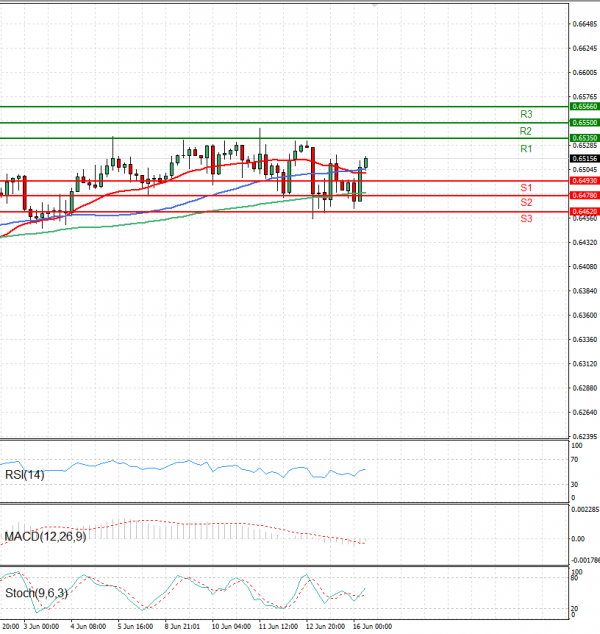Click the Stoch(9,6,3) indicator label
600x634 pixels.
pyautogui.click(x=36, y=593)
